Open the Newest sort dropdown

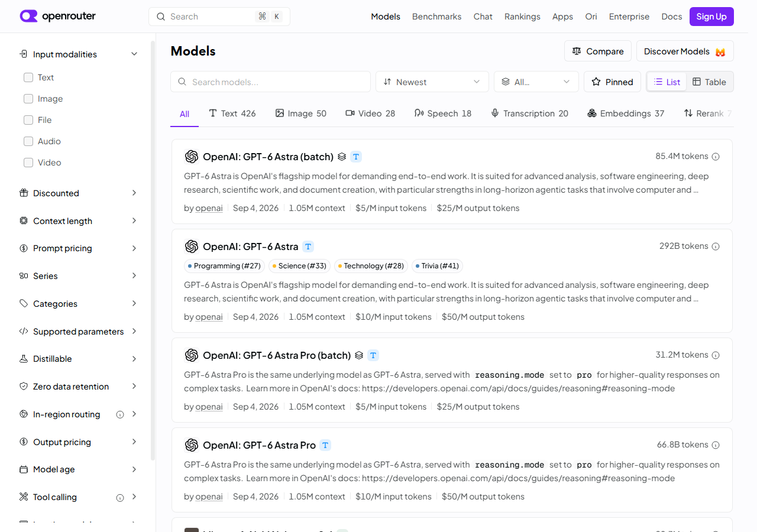tap(432, 82)
